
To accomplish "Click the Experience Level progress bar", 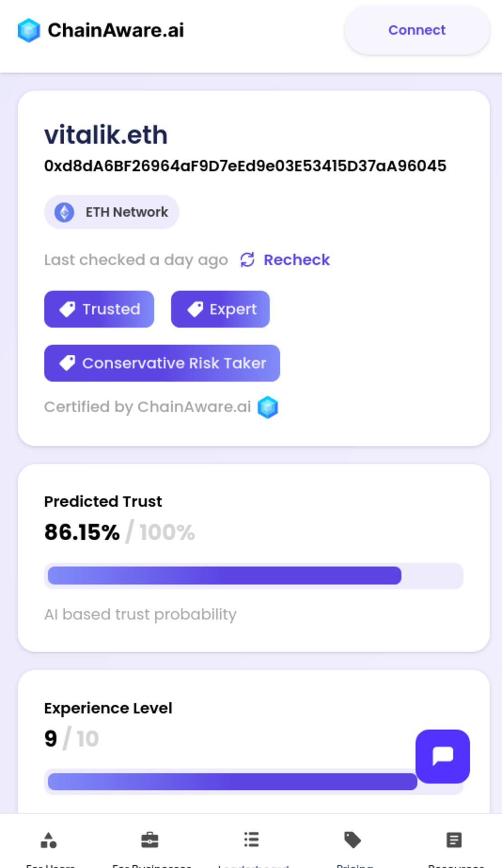I will 254,781.
